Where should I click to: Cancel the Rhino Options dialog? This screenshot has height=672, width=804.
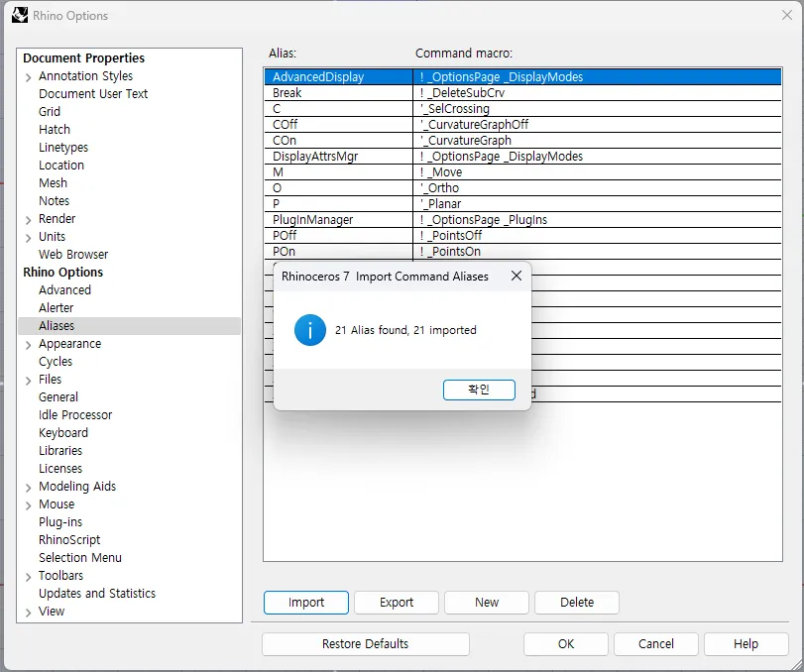[656, 644]
